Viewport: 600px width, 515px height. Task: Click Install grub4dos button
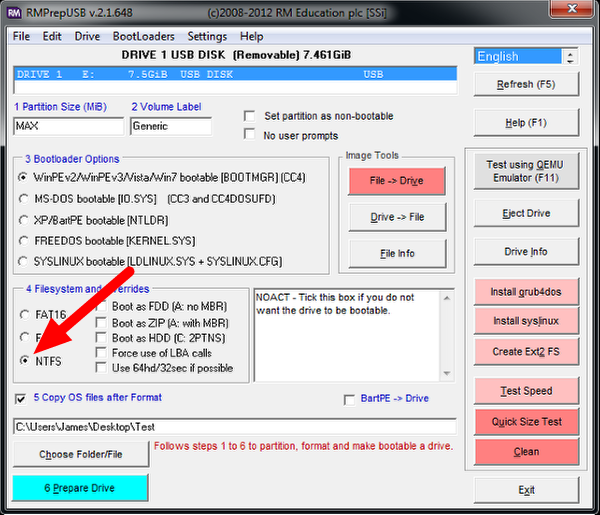tap(526, 292)
